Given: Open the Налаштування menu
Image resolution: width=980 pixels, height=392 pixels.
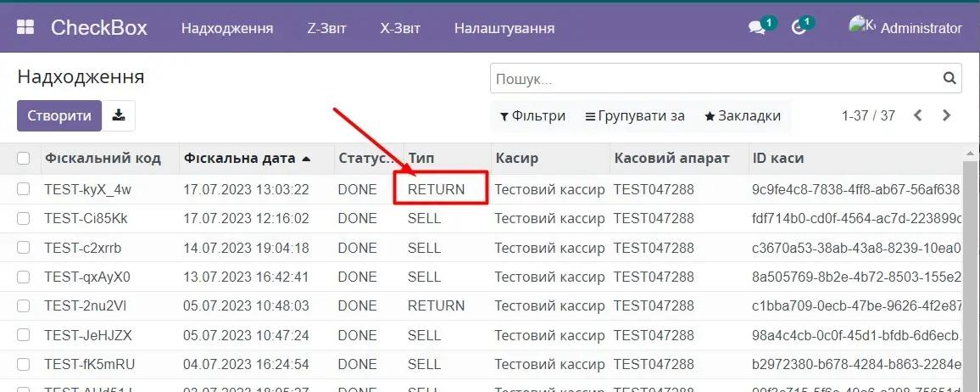Looking at the screenshot, I should click(x=504, y=28).
